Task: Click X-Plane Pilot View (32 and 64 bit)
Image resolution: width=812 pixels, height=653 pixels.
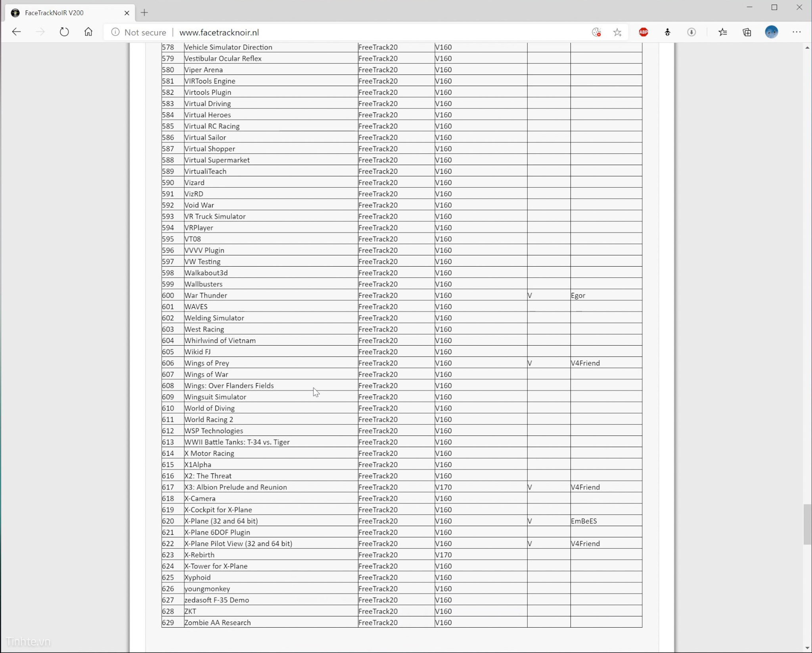Action: (x=238, y=544)
